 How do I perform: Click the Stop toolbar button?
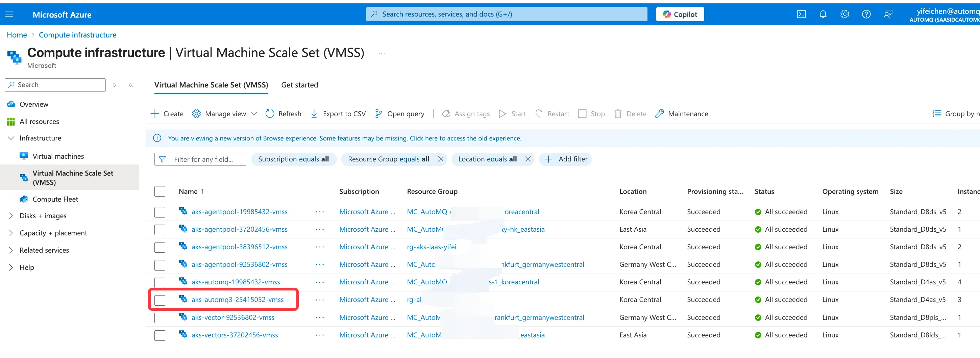[591, 113]
